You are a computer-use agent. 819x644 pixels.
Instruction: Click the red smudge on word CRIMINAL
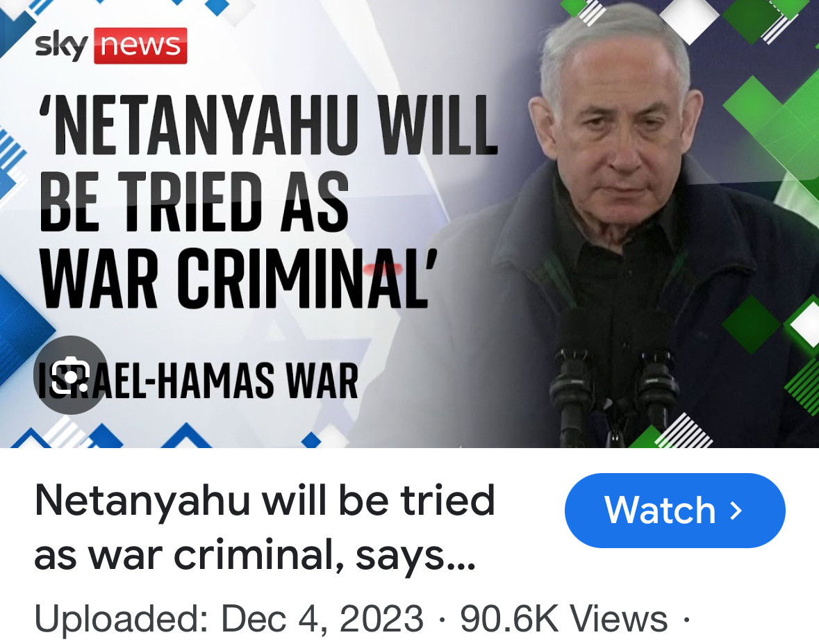point(383,270)
